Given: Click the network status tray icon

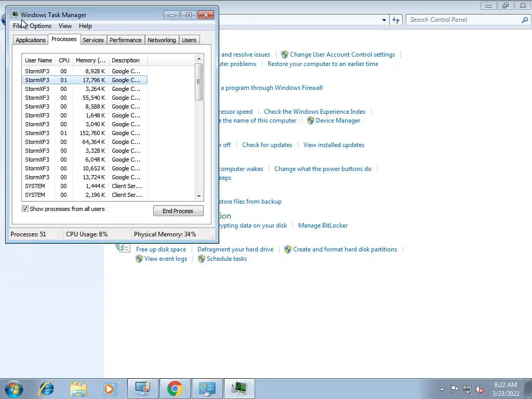Looking at the screenshot, I should click(x=467, y=389).
